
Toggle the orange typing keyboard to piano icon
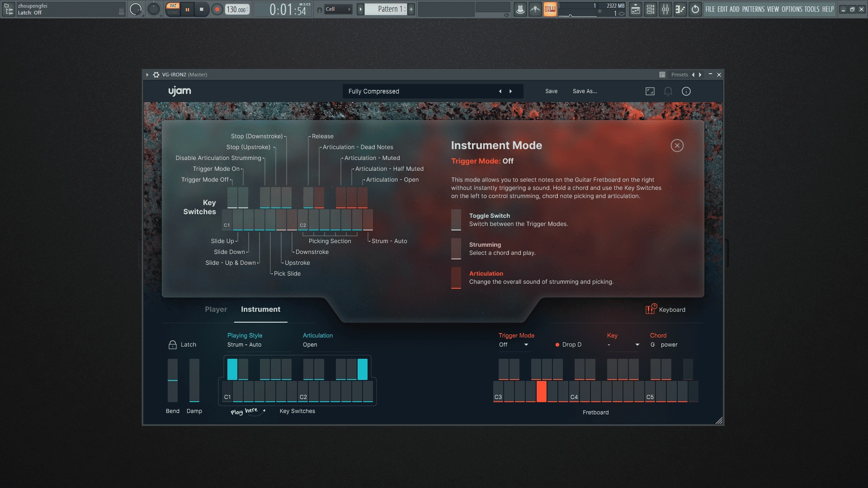[550, 9]
